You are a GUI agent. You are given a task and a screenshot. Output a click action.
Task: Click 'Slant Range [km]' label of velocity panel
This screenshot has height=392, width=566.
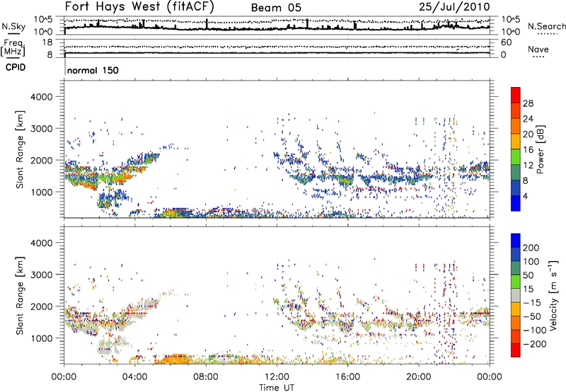[21, 295]
